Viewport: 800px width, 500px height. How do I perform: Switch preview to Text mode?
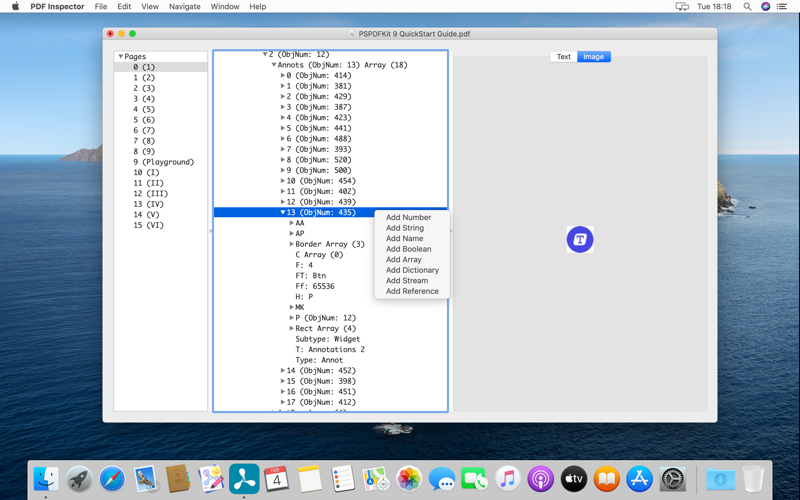coord(563,57)
